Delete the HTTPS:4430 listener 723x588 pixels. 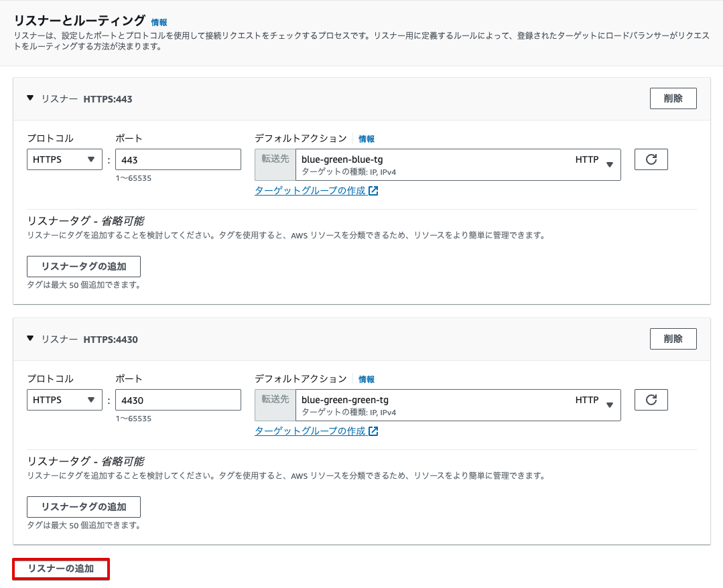click(x=673, y=339)
